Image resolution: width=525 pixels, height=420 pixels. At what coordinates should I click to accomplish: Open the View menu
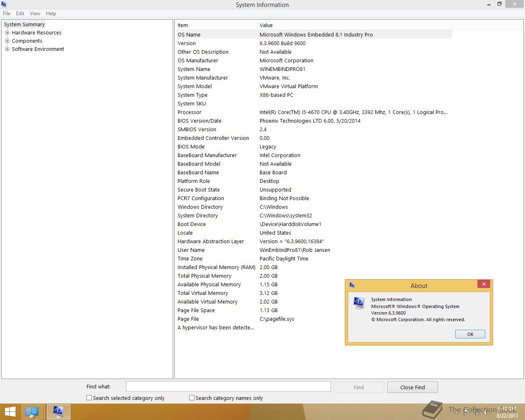pyautogui.click(x=35, y=14)
